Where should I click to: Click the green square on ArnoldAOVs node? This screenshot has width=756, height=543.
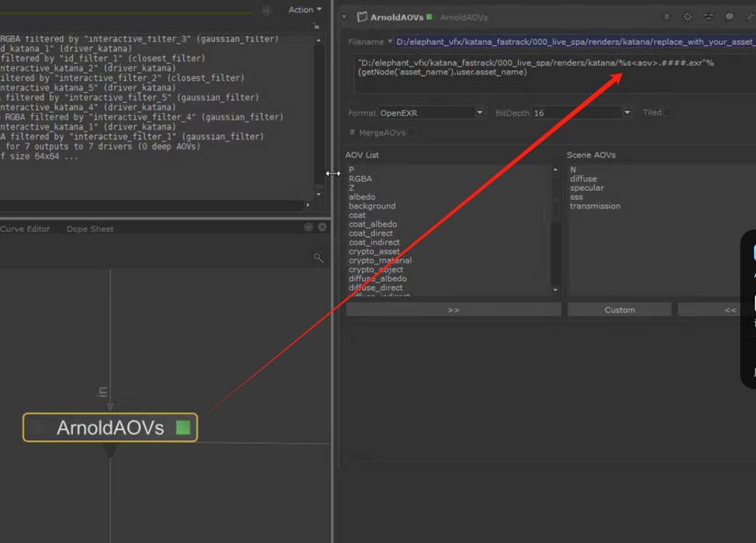tap(183, 427)
